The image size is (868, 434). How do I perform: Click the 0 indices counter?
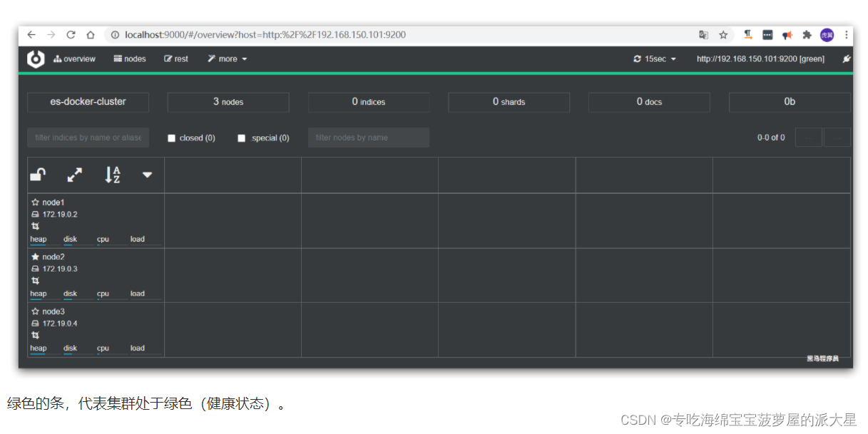point(369,102)
